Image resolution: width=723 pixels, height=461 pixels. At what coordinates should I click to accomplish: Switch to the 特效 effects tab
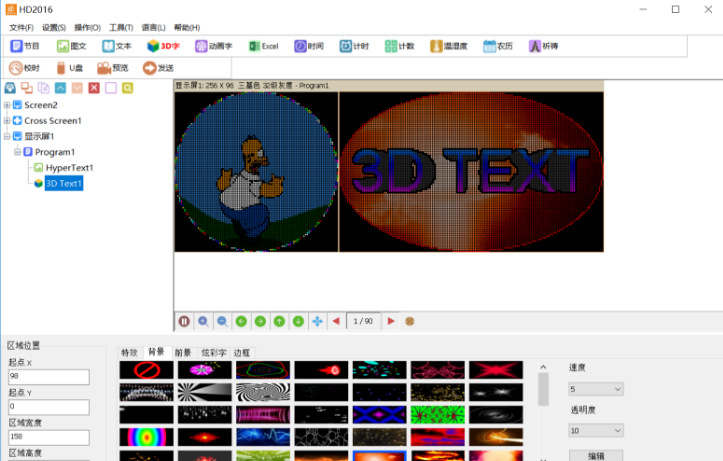tap(130, 353)
